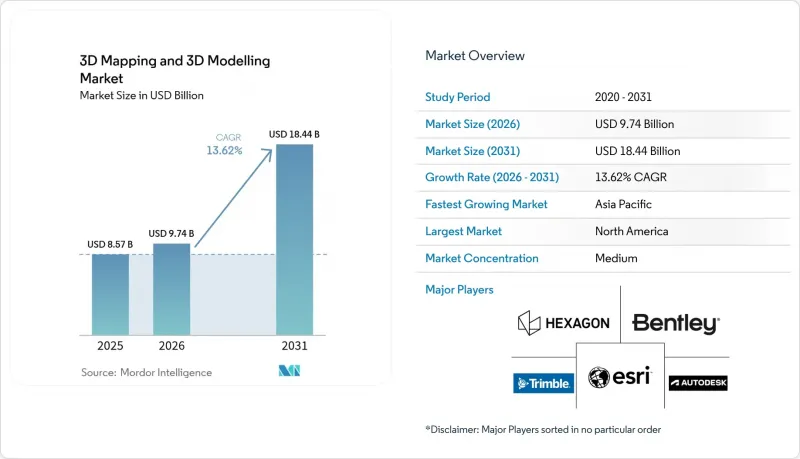Select the Market Size (2026) label

472,124
